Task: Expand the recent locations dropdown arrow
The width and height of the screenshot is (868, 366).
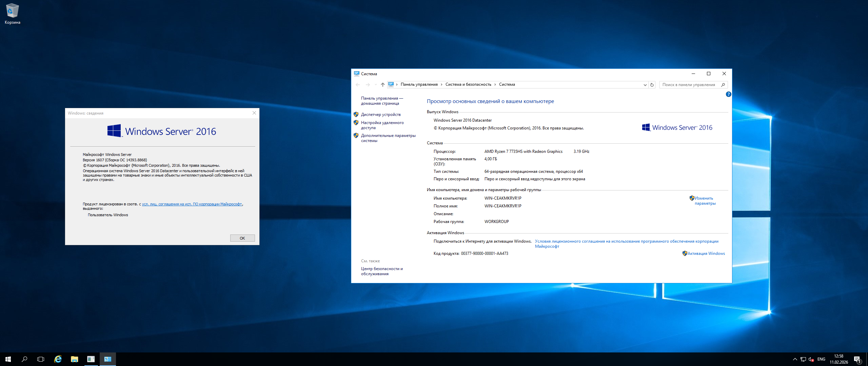Action: pos(376,85)
